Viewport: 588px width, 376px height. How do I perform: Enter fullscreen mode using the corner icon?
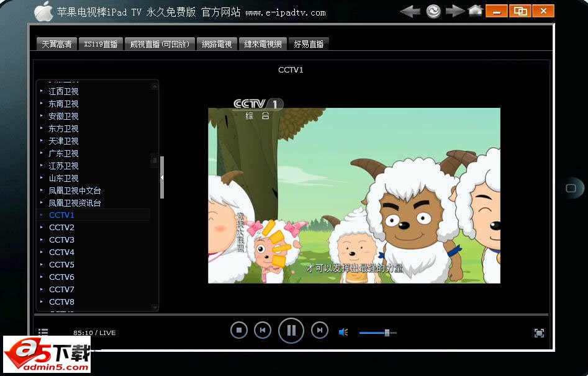click(539, 333)
